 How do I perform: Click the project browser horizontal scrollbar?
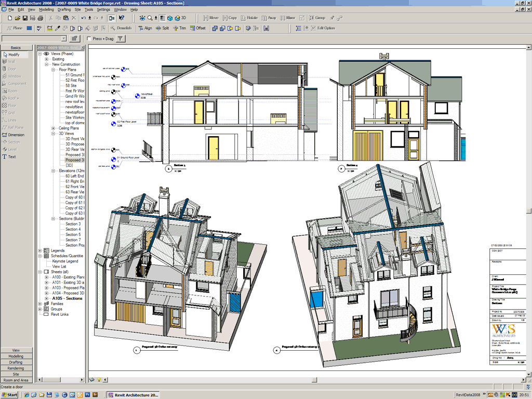click(x=61, y=380)
